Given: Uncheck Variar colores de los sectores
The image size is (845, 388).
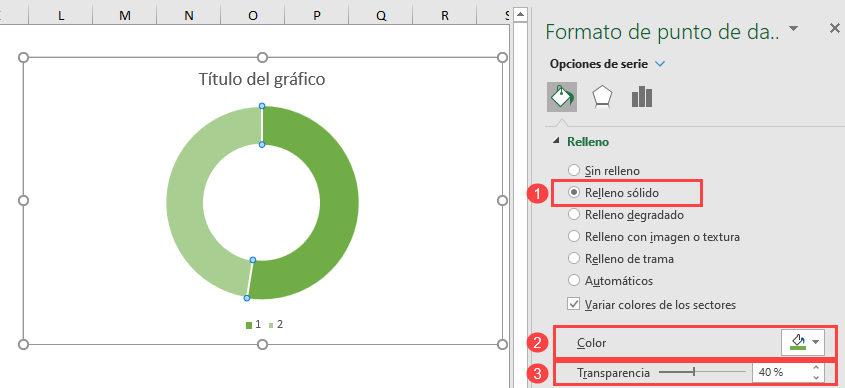Looking at the screenshot, I should (x=573, y=304).
